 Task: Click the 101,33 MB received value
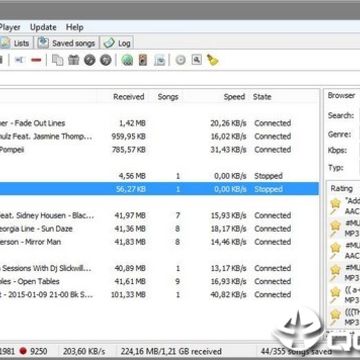[129, 295]
